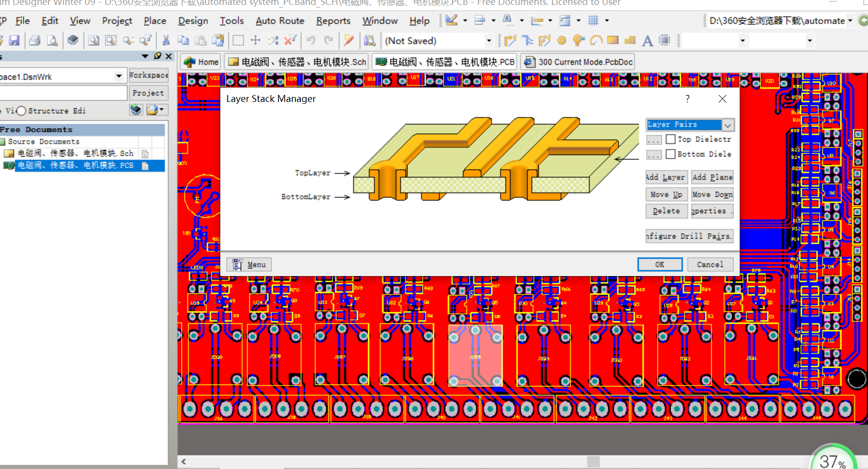The image size is (868, 469).
Task: Open the File menu
Action: [x=23, y=20]
